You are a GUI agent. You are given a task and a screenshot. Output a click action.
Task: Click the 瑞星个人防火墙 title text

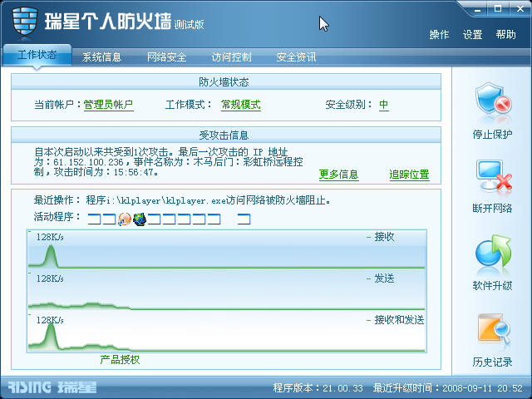(108, 22)
